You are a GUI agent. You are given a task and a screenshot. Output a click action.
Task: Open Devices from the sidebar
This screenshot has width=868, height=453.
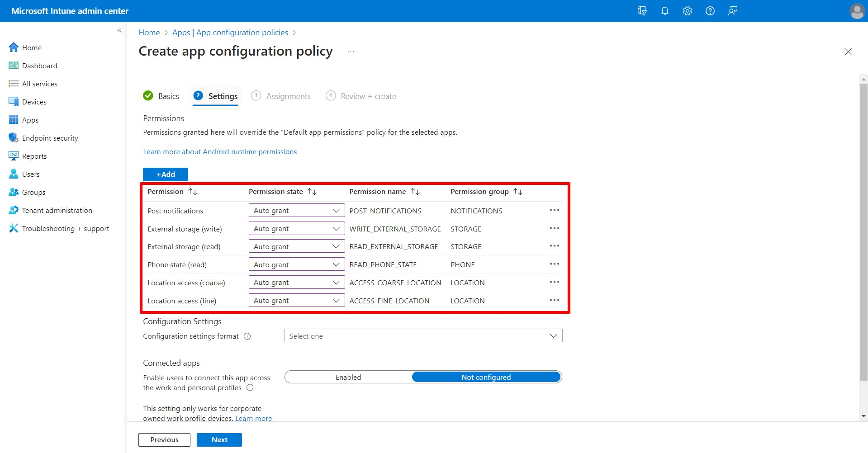[x=34, y=101]
